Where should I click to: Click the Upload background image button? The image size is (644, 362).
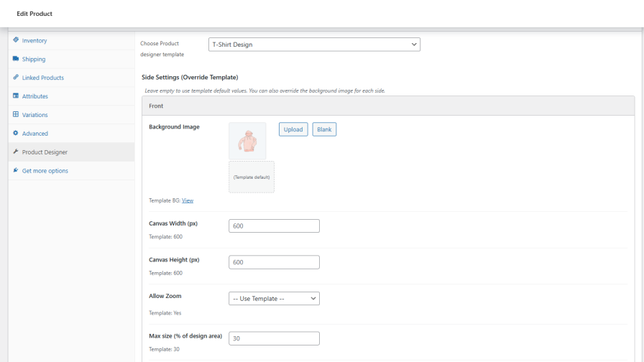click(293, 129)
